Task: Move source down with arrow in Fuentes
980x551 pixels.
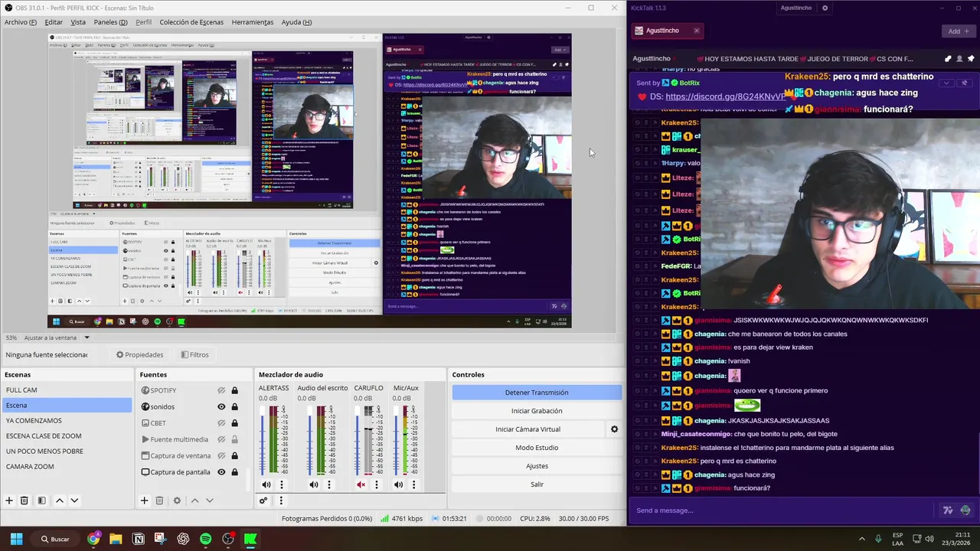Action: pyautogui.click(x=210, y=500)
